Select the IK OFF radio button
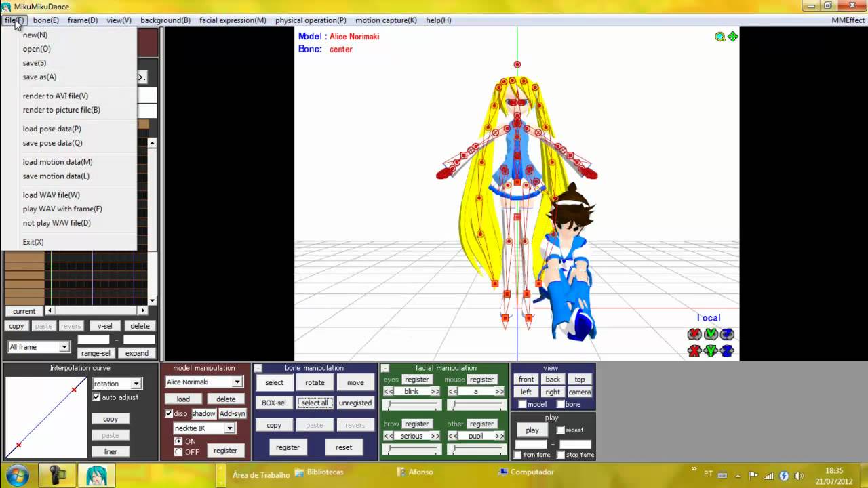This screenshot has width=868, height=488. (x=178, y=452)
